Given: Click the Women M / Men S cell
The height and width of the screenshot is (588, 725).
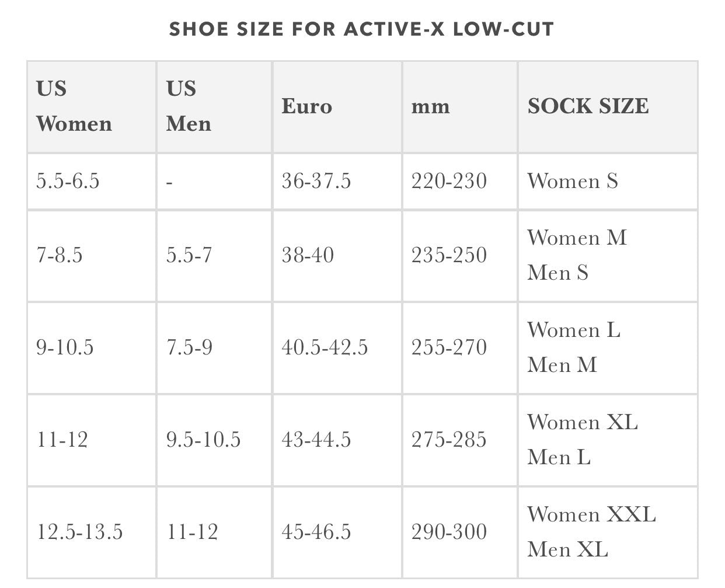Looking at the screenshot, I should [x=577, y=255].
